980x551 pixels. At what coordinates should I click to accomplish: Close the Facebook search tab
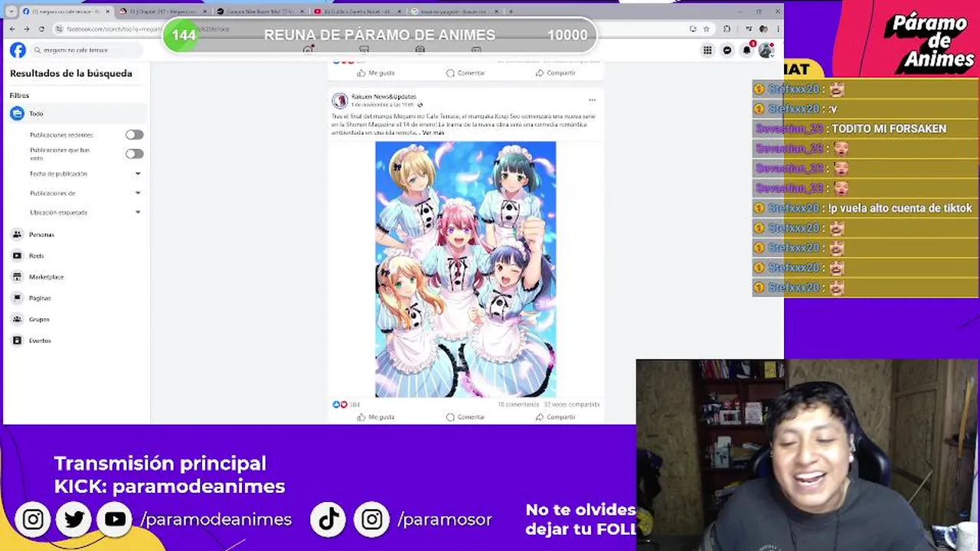pyautogui.click(x=107, y=11)
